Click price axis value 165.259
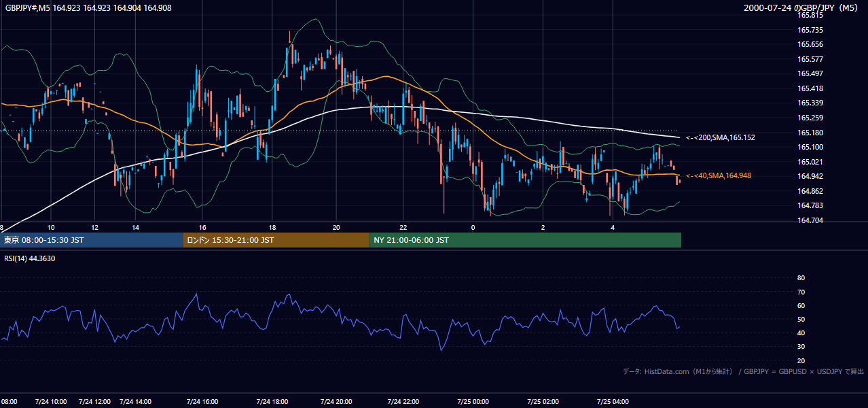Image resolution: width=868 pixels, height=408 pixels. click(810, 118)
